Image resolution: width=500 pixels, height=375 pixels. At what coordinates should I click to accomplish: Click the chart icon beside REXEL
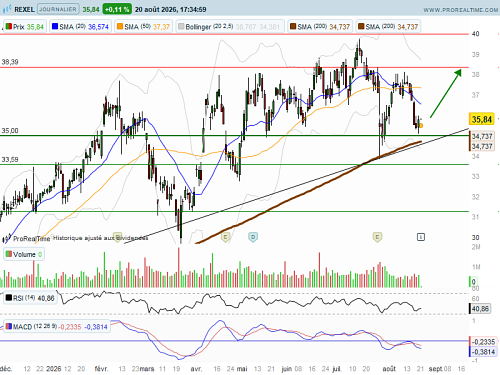tap(7, 9)
